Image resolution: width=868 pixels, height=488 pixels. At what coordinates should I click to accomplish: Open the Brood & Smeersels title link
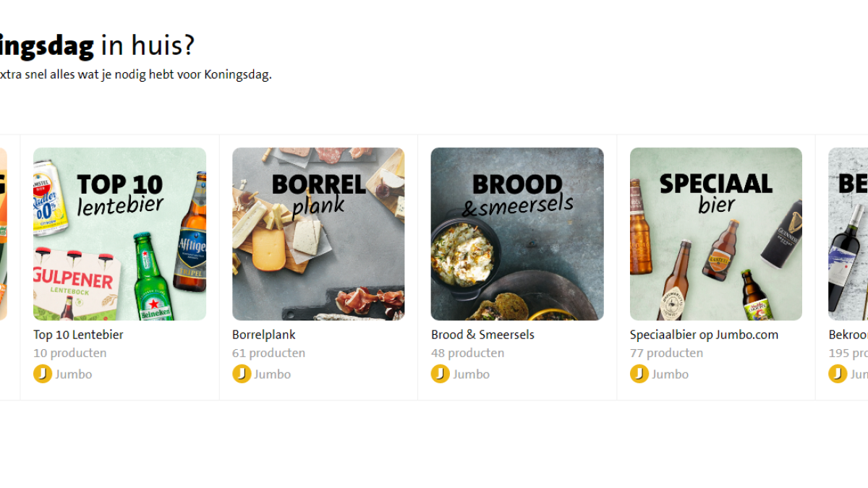[482, 335]
